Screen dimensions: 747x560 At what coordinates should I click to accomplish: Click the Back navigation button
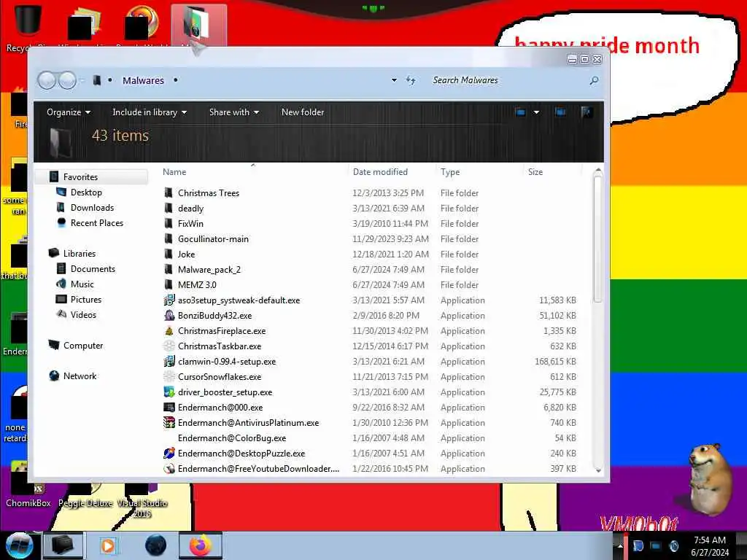coord(47,80)
